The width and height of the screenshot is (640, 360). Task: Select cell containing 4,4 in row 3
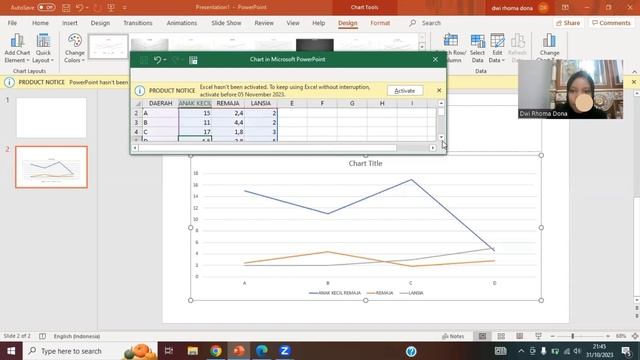coord(228,122)
